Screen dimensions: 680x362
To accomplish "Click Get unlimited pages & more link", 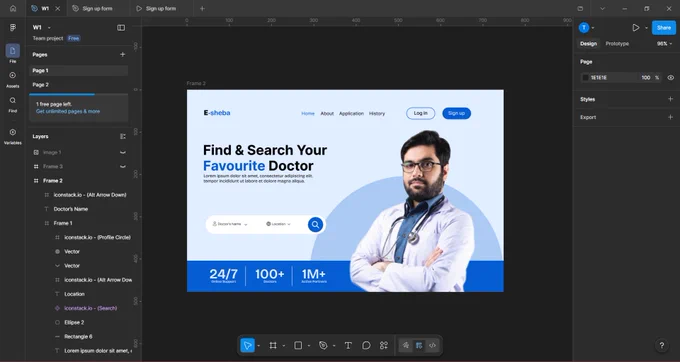I will coord(68,111).
